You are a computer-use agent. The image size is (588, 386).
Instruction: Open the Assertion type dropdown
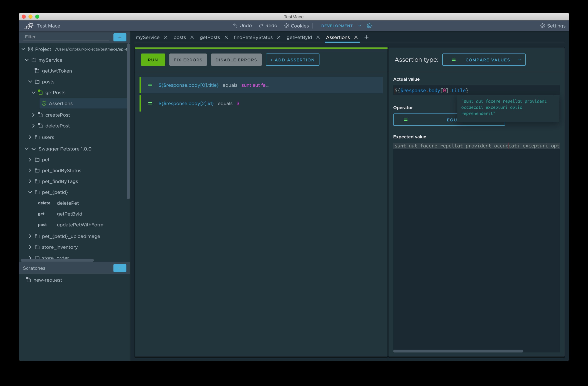click(x=484, y=60)
